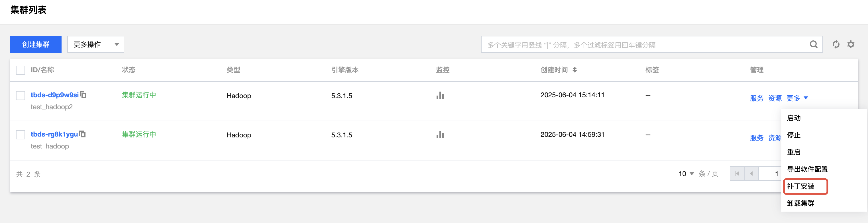
Task: Sort by creation time column
Action: coord(574,70)
